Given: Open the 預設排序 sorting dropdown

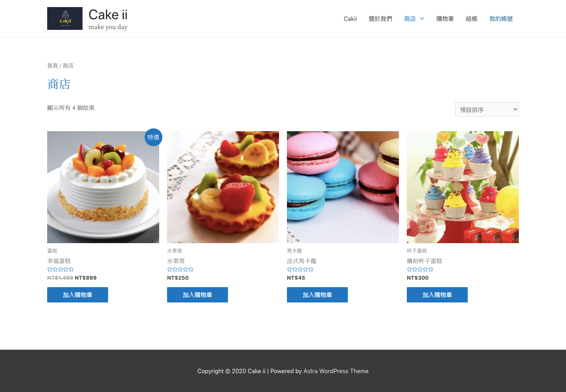Looking at the screenshot, I should tap(487, 110).
